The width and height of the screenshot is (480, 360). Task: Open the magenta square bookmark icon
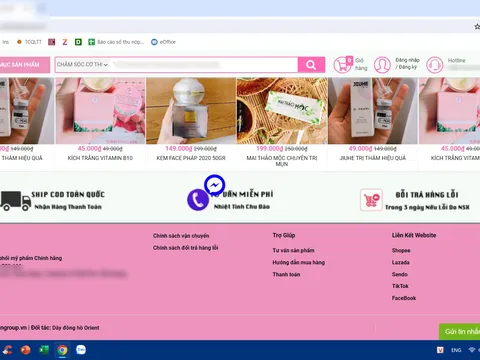pos(52,42)
